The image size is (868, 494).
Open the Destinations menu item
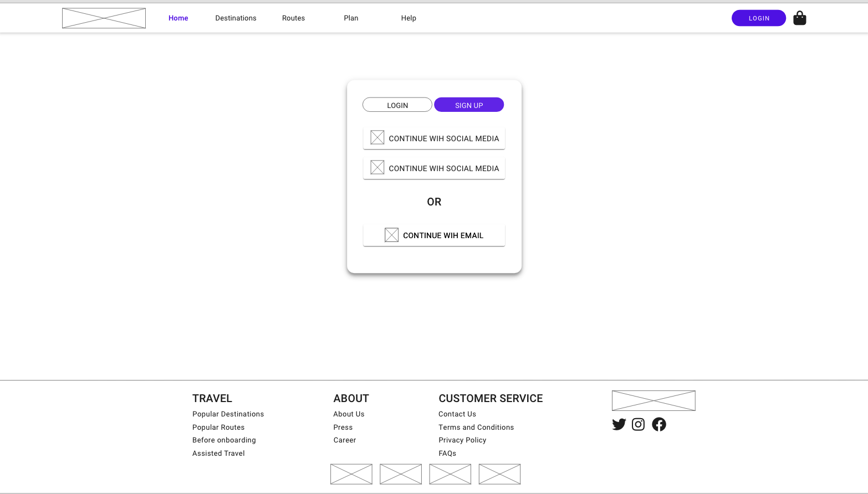tap(236, 18)
